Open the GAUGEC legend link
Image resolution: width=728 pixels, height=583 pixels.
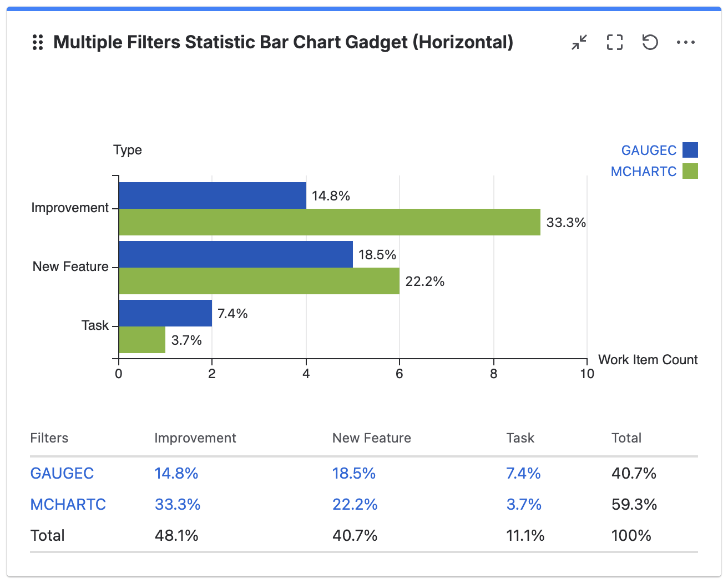click(649, 150)
